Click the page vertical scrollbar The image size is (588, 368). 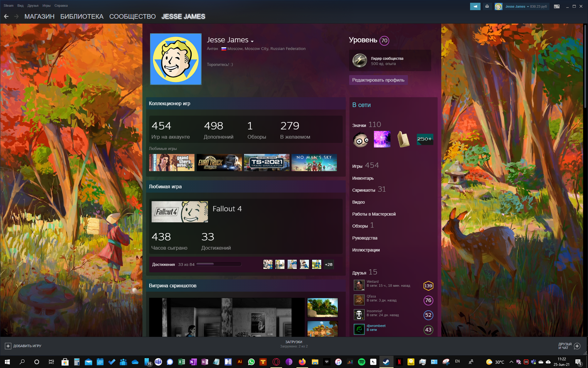(585, 66)
